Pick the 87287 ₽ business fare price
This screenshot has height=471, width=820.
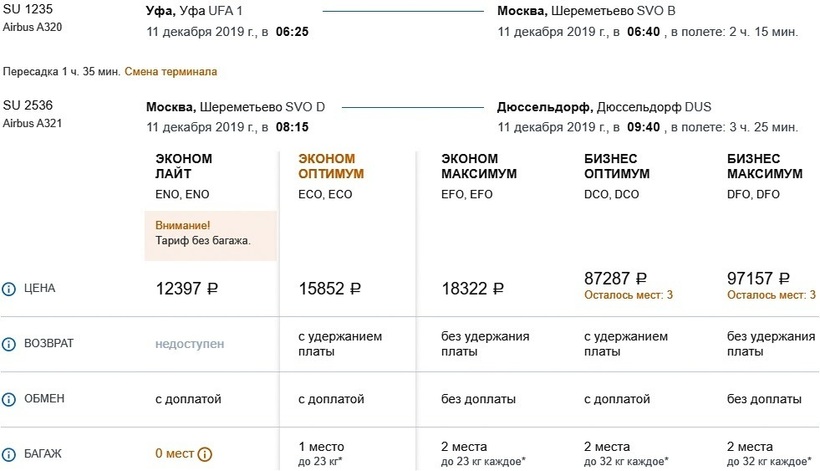pyautogui.click(x=615, y=279)
